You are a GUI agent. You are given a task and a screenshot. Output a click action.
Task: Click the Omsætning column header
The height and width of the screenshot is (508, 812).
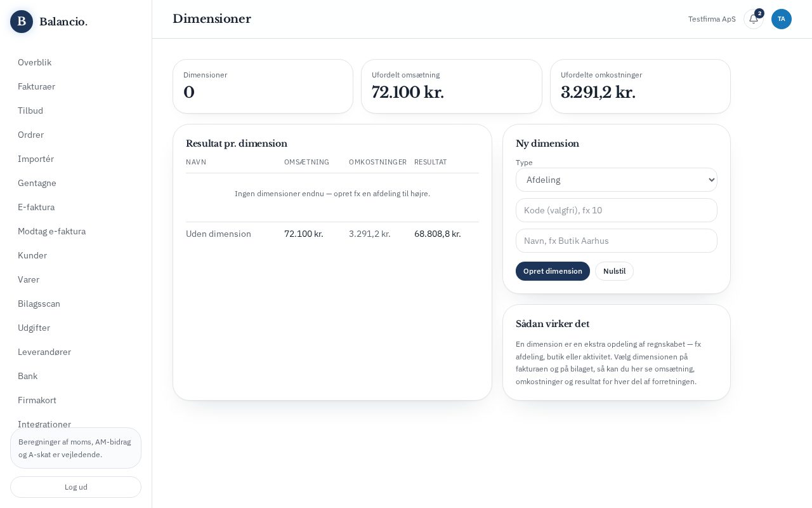[306, 162]
